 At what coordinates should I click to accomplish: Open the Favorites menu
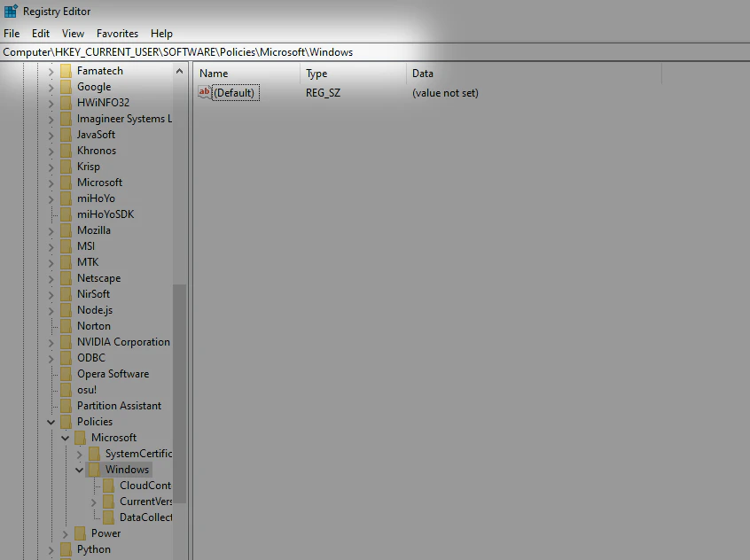pos(117,34)
